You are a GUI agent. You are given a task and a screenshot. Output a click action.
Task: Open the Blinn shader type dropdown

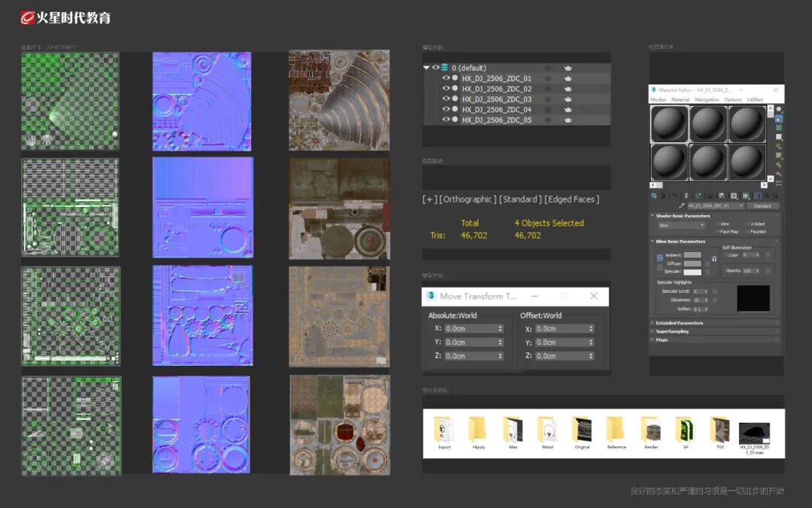click(x=681, y=226)
